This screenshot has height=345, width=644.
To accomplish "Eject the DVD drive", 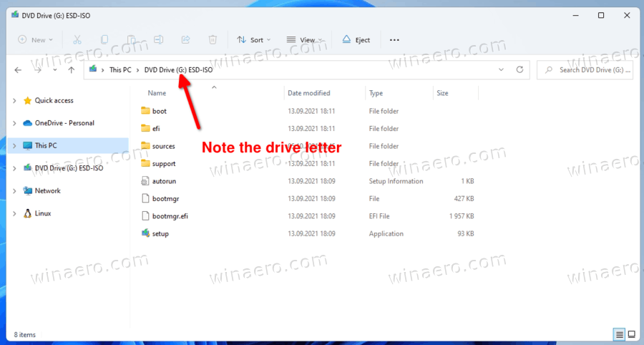I will click(x=356, y=40).
